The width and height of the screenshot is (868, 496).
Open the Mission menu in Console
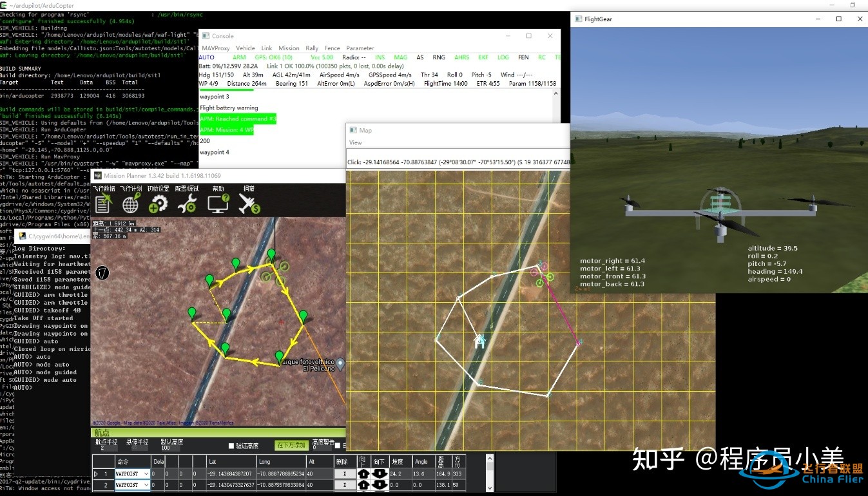pos(289,48)
